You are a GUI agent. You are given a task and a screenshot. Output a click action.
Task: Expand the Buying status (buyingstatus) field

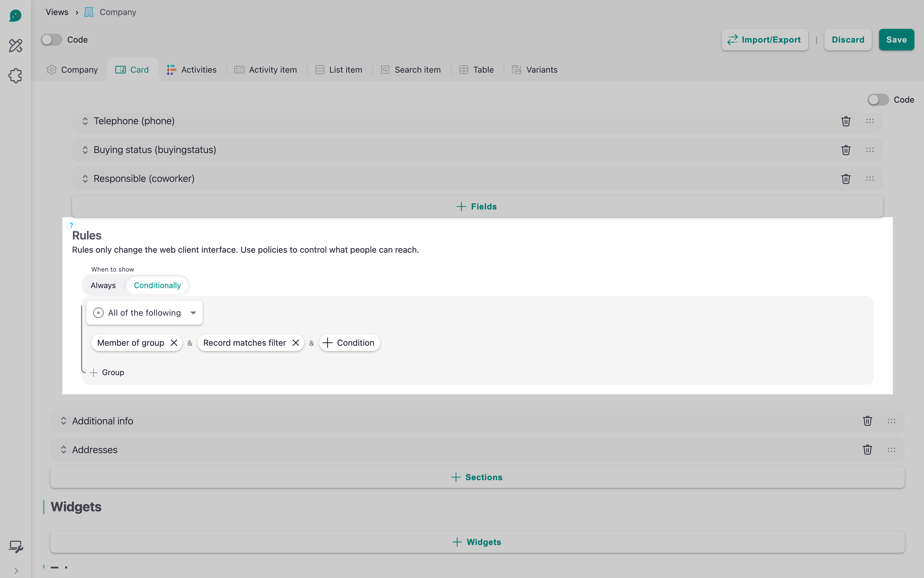pyautogui.click(x=85, y=150)
